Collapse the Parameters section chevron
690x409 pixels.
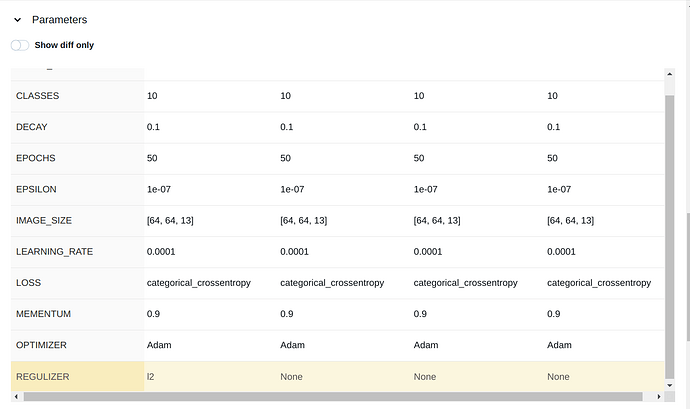[17, 20]
